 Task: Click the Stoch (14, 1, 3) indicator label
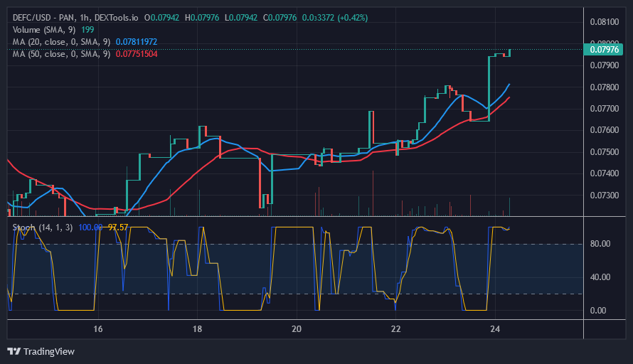point(43,227)
